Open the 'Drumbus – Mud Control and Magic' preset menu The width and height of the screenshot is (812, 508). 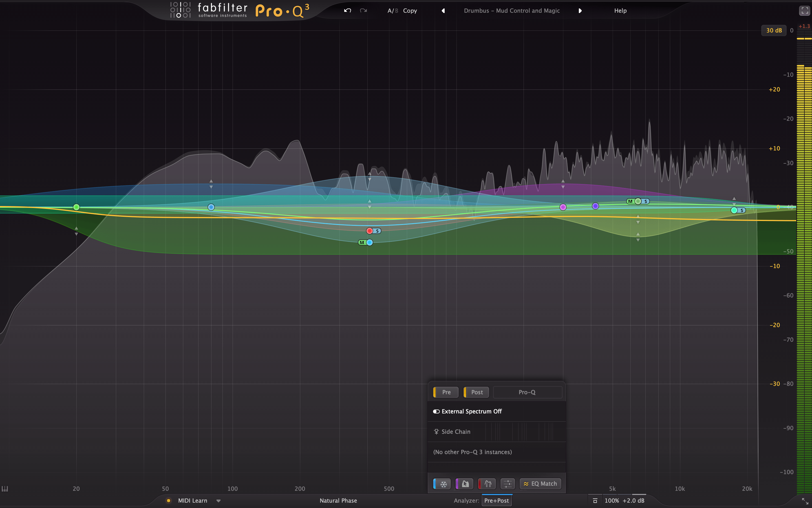tap(512, 11)
